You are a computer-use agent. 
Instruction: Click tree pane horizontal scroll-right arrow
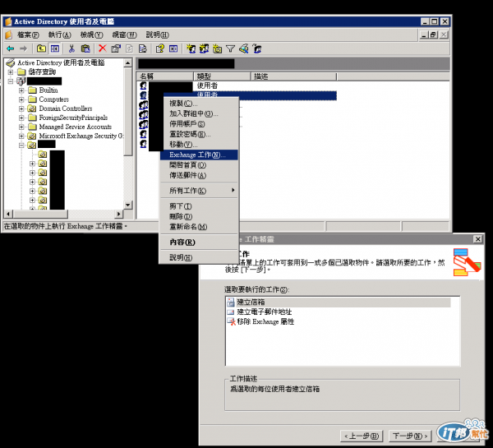[x=118, y=214]
